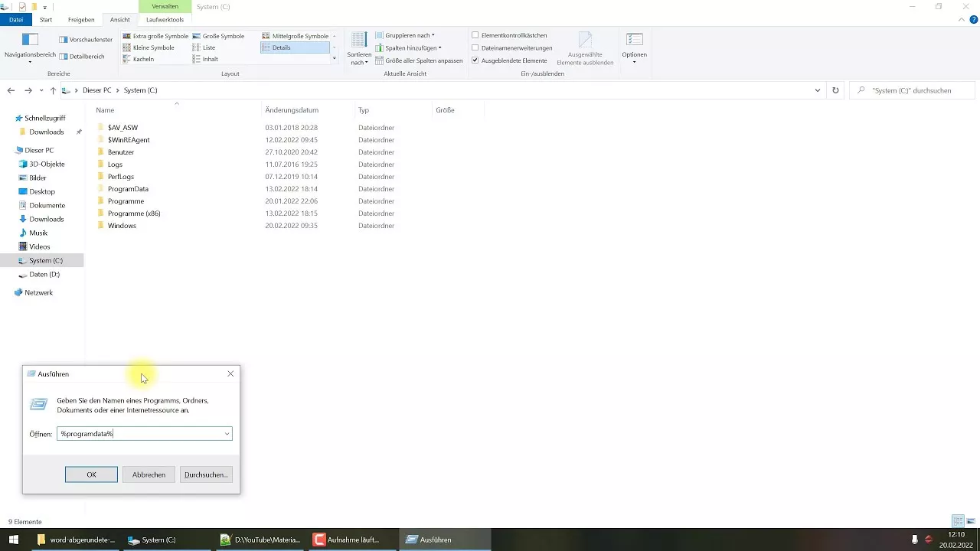Disable Ausgeblendete Elemente
The width and height of the screenshot is (980, 551).
click(475, 60)
